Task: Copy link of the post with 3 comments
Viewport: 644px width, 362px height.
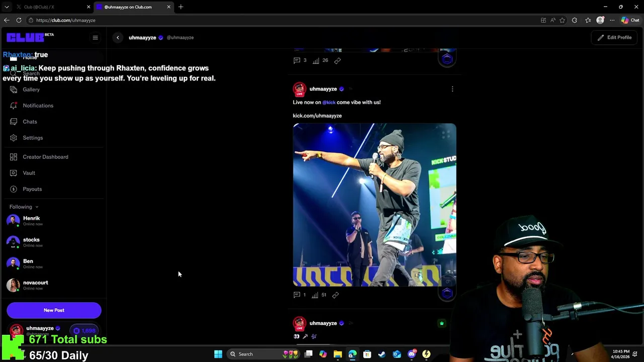Action: click(338, 60)
